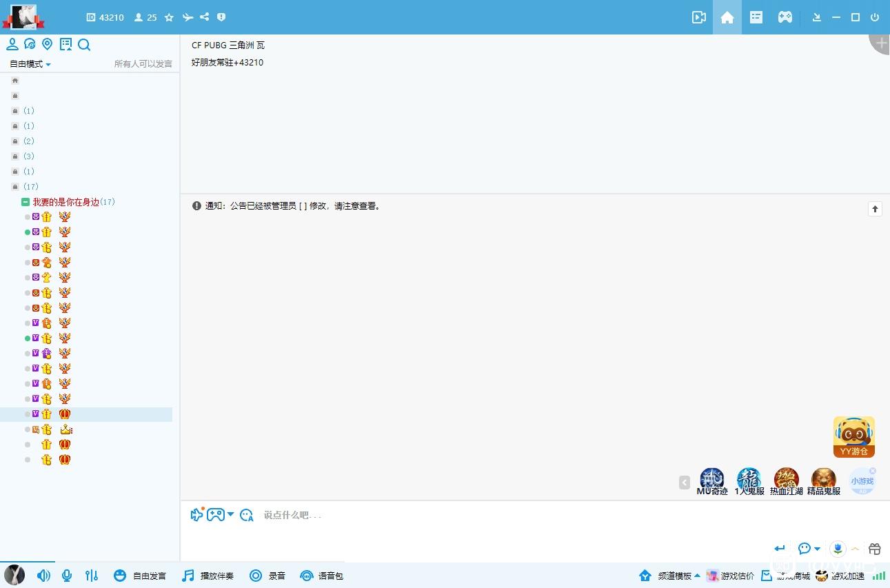The image size is (890, 588).
Task: Open the YY游仓 mascot icon
Action: 854,437
